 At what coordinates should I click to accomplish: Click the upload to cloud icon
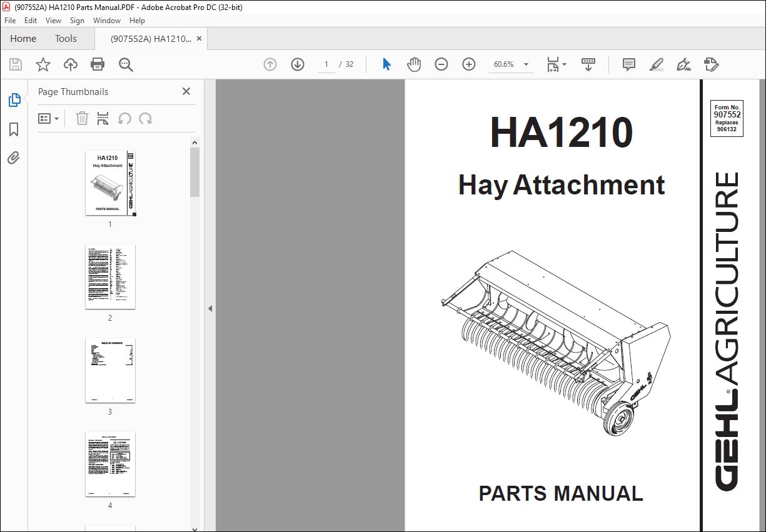coord(71,64)
